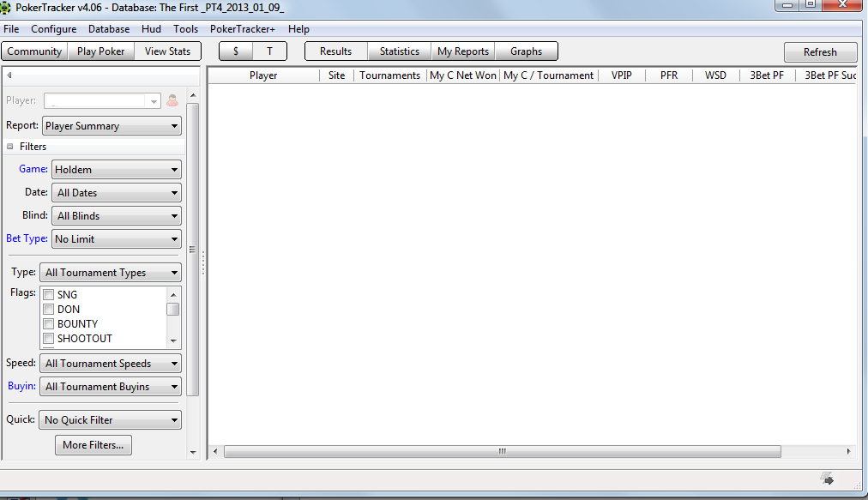This screenshot has width=868, height=500.
Task: Sort by the VPIP column header
Action: (622, 75)
